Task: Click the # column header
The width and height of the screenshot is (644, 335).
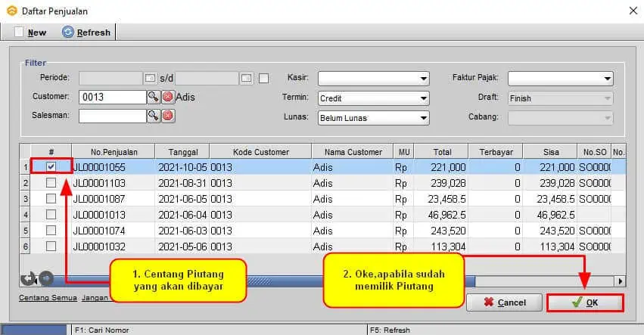Action: click(51, 152)
